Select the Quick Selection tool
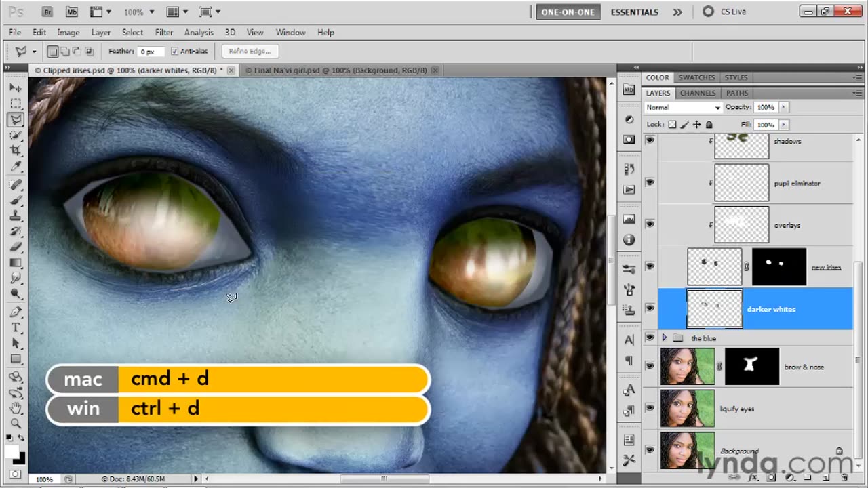Screen dimensions: 868x488 (16, 136)
